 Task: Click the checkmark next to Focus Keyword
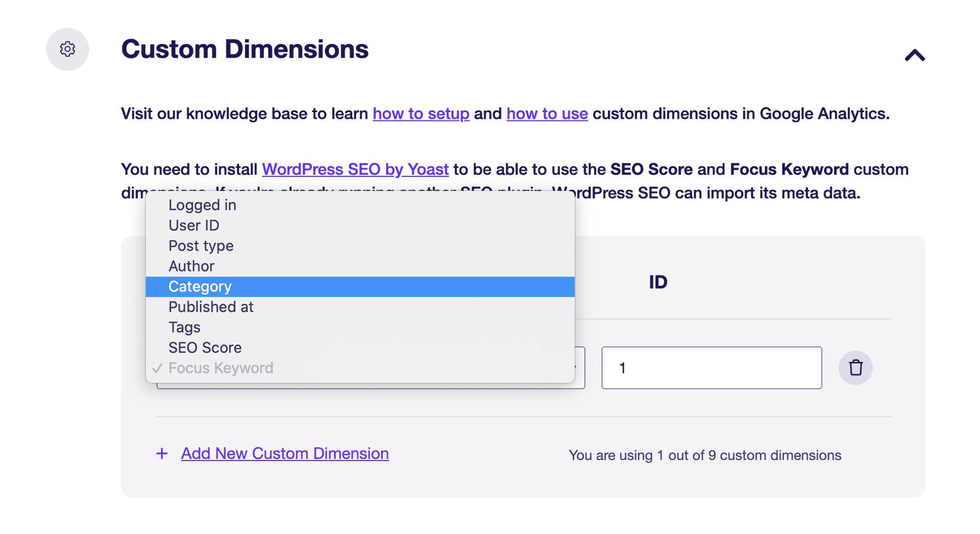click(157, 368)
